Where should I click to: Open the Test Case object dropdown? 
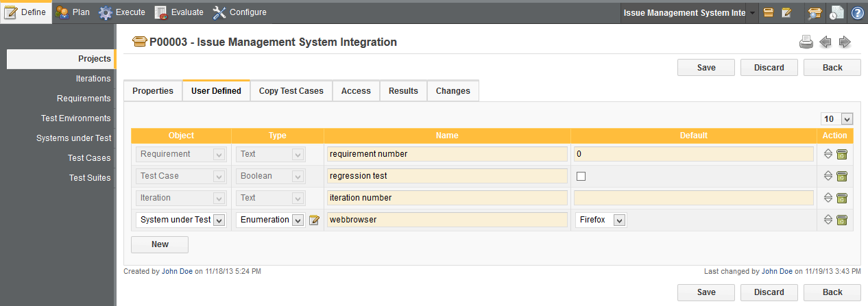click(180, 176)
